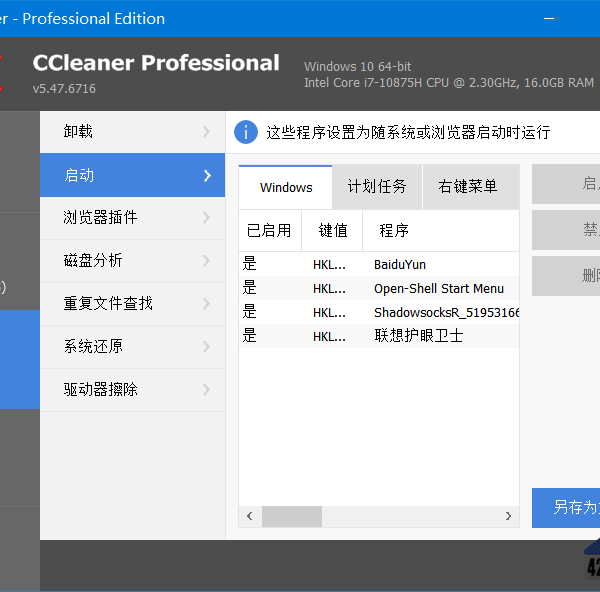The width and height of the screenshot is (600, 592).
Task: Open 驱动器擦除 with its right arrow
Action: (x=207, y=390)
